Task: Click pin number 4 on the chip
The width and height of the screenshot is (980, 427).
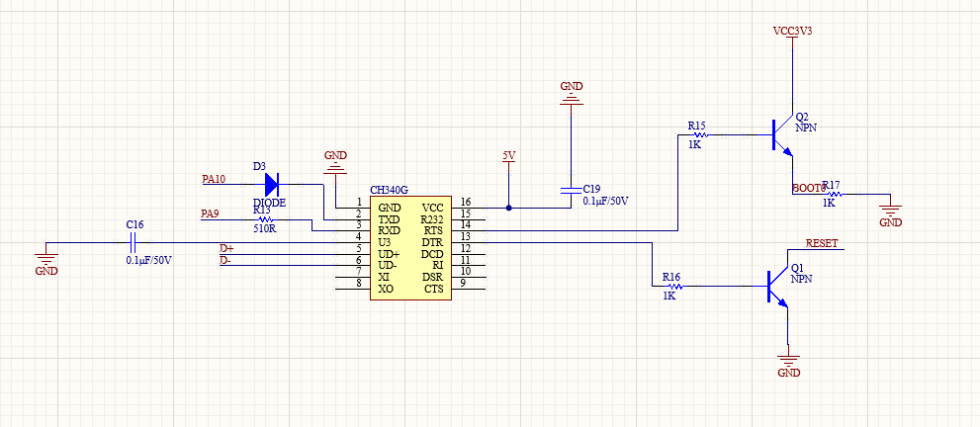Action: (359, 237)
